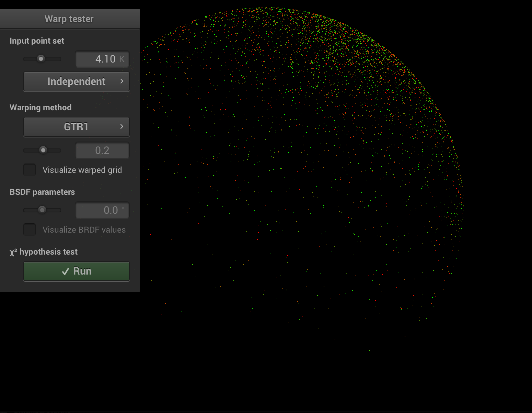Screen dimensions: 532x413
Task: Click the chevron arrow beside GTR1
Action: [122, 127]
